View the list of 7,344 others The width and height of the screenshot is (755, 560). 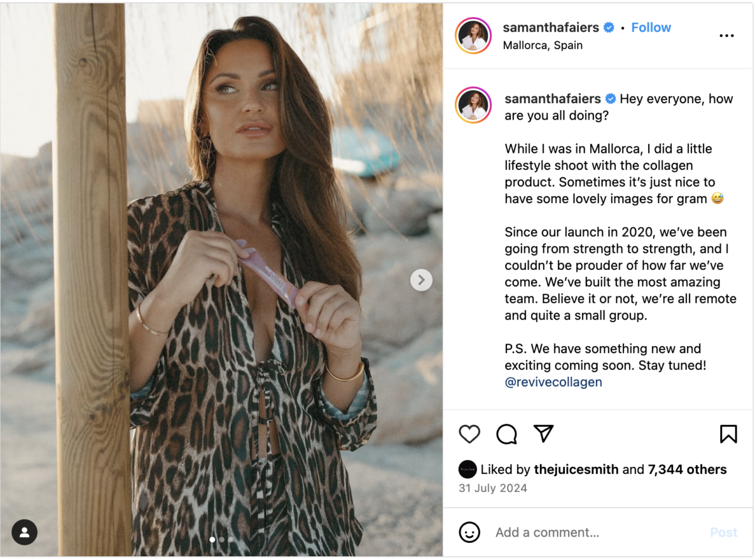point(688,469)
